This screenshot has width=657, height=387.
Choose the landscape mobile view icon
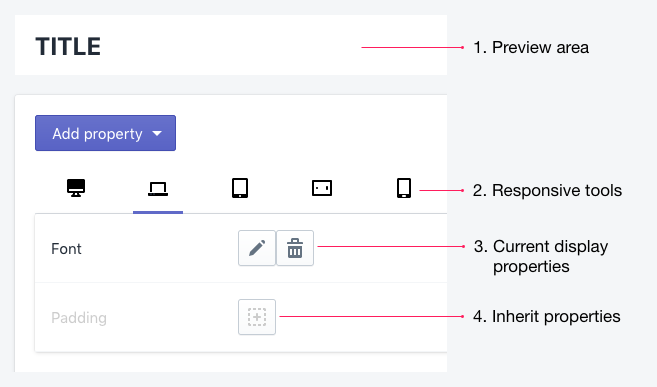point(322,188)
